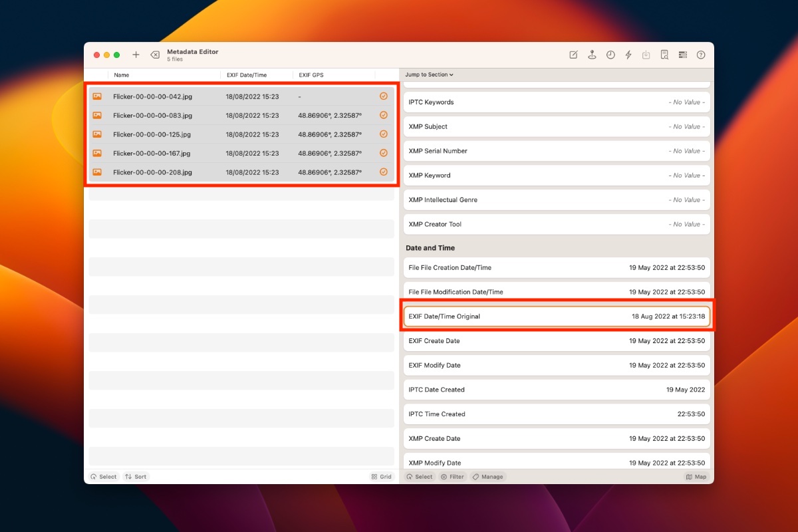Image resolution: width=798 pixels, height=532 pixels.
Task: Select the XMP Intellectual Genre field
Action: (557, 199)
